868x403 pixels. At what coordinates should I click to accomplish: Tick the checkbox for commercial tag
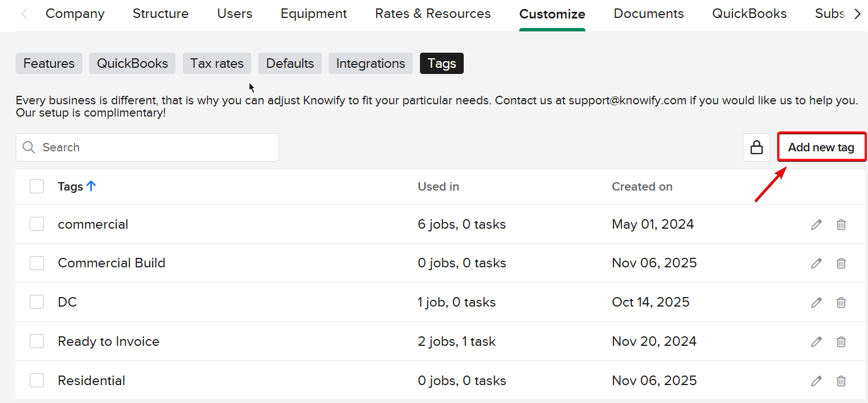37,224
